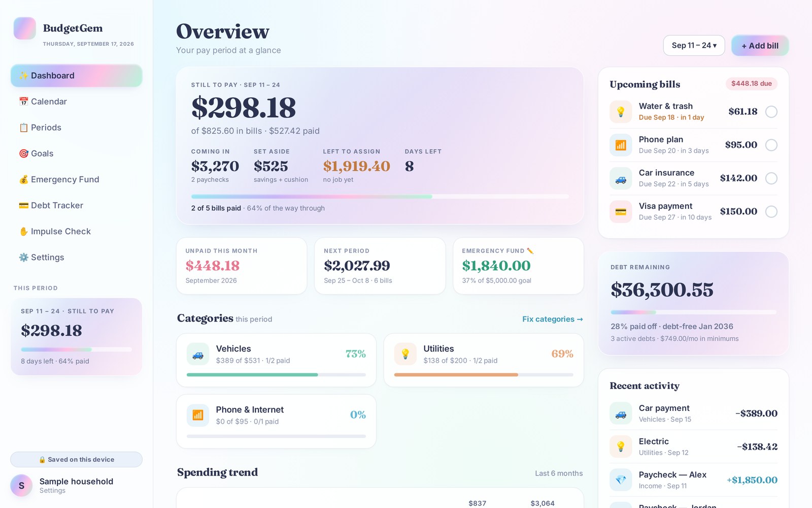Image resolution: width=812 pixels, height=508 pixels.
Task: Mark Water & trash bill as paid
Action: [x=771, y=112]
